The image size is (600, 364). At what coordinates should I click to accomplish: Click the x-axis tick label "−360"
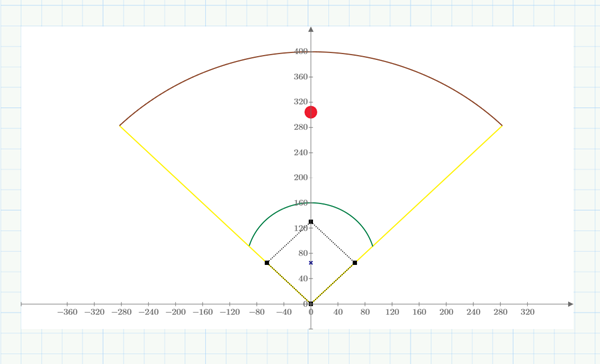click(x=67, y=312)
